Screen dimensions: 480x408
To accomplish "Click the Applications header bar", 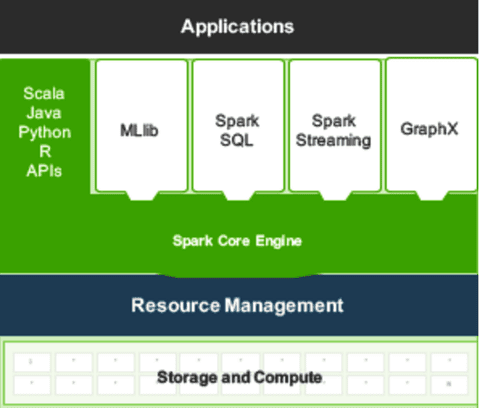I will (x=239, y=27).
